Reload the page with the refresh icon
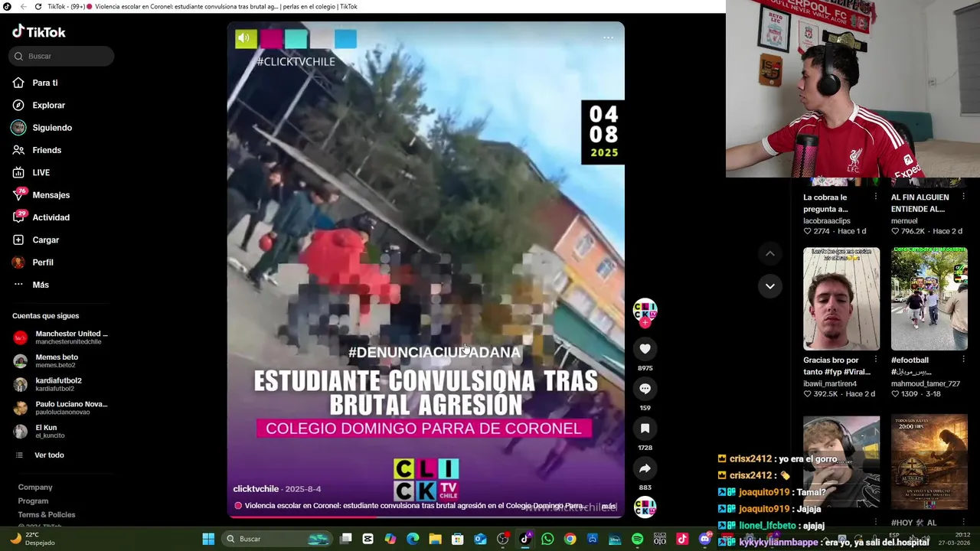Viewport: 980px width, 551px height. [x=38, y=6]
